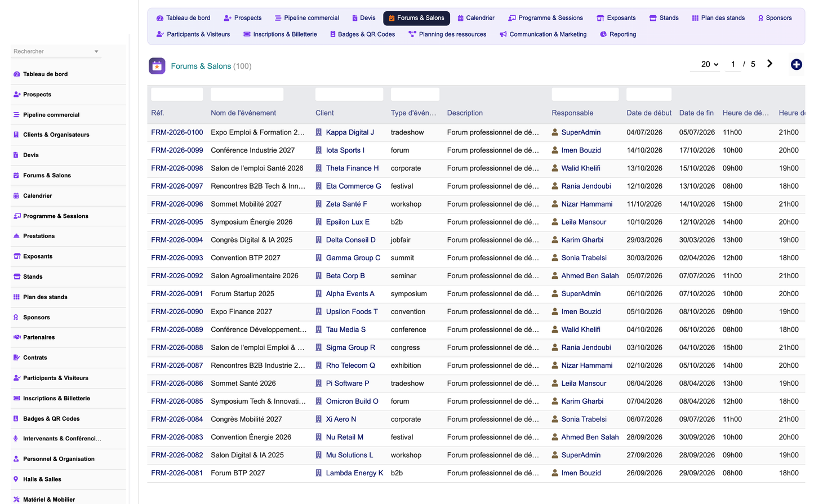The image size is (814, 504).
Task: Switch to the Prospects tab in the top nav
Action: pyautogui.click(x=243, y=18)
